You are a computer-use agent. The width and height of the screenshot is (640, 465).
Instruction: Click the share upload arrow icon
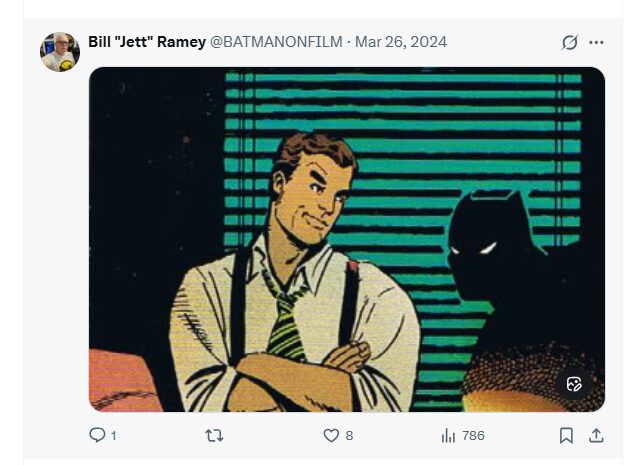pyautogui.click(x=596, y=435)
